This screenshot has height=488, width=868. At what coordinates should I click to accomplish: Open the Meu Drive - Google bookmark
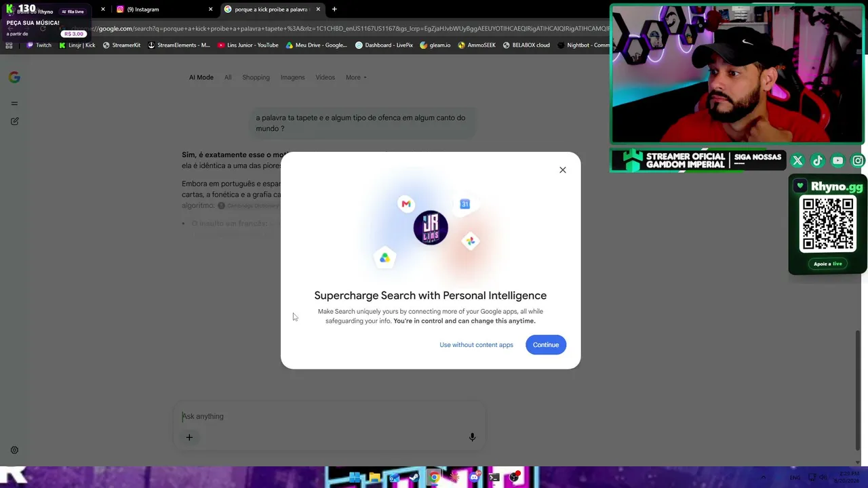(316, 45)
